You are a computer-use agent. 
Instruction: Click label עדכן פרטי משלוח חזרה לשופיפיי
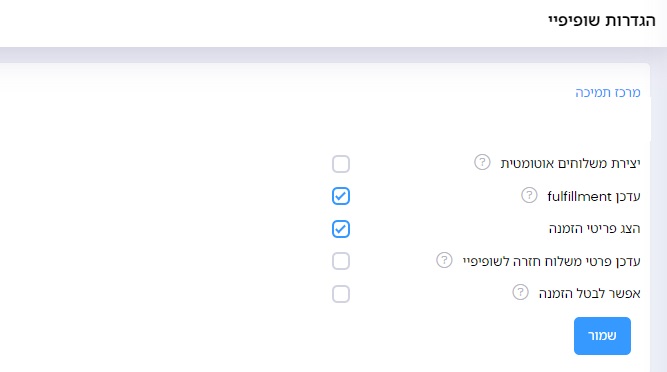click(x=552, y=261)
